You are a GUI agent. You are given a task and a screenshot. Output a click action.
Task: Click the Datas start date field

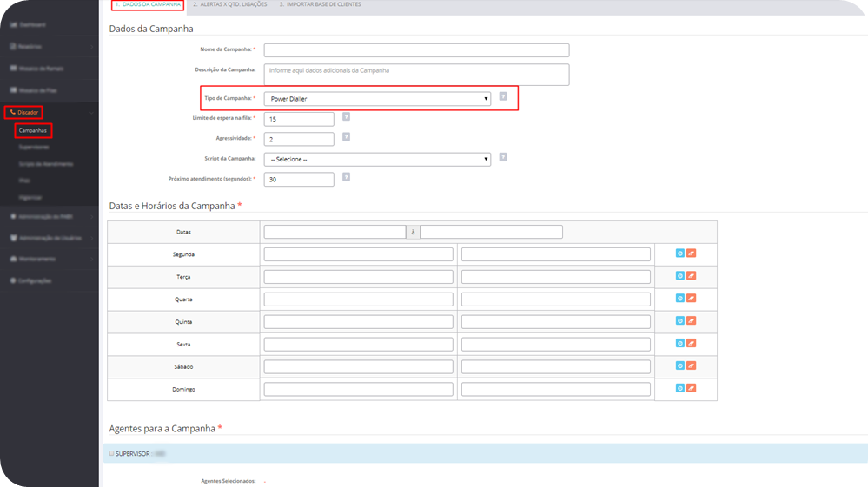click(x=335, y=233)
